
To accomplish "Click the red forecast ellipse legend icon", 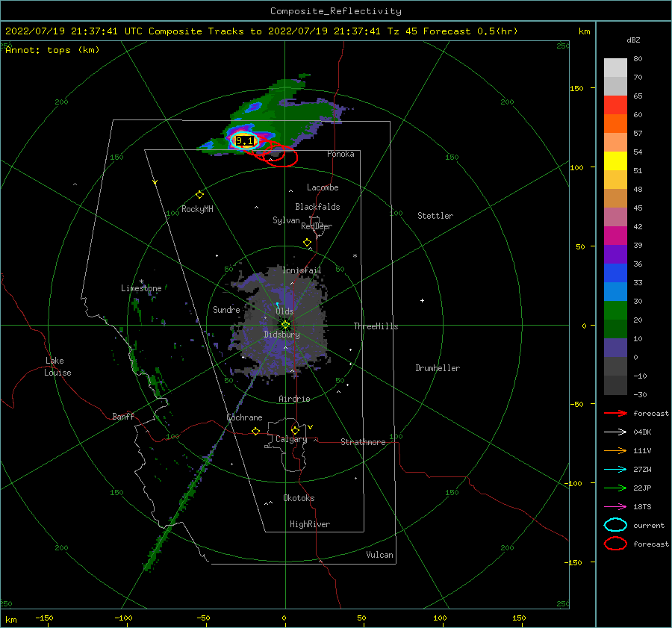I will (615, 544).
